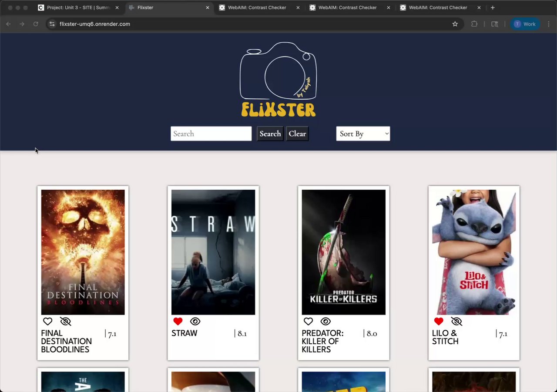Reload the Flixster page
Screen dimensions: 557x392
36,24
